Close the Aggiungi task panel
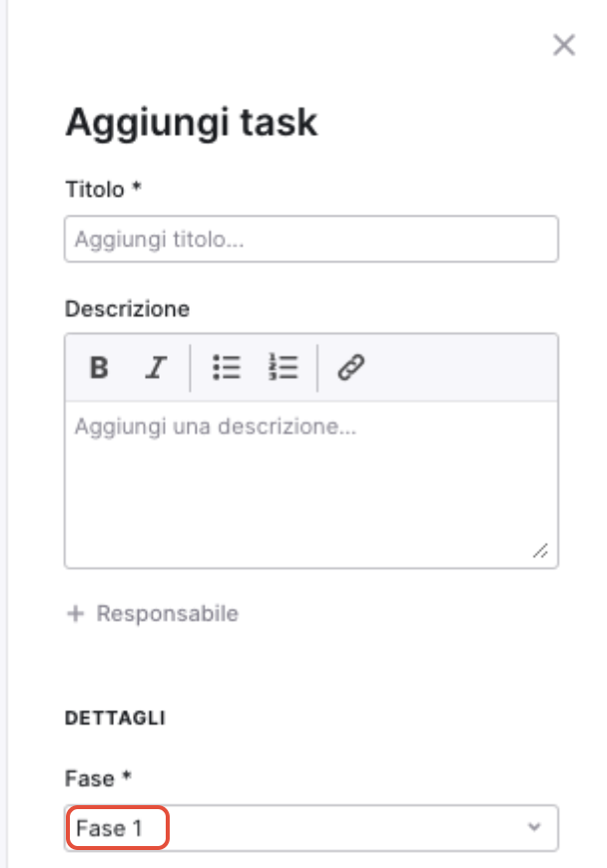The height and width of the screenshot is (868, 607). (564, 45)
